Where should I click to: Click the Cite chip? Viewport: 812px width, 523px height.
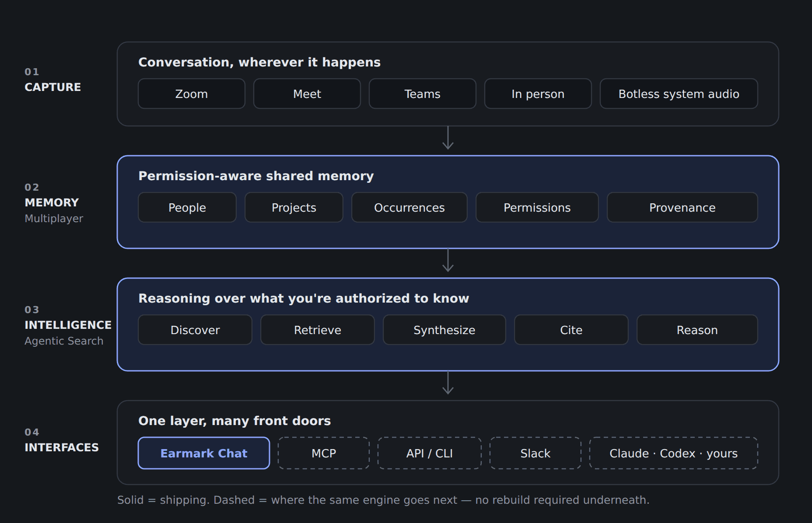coord(571,330)
